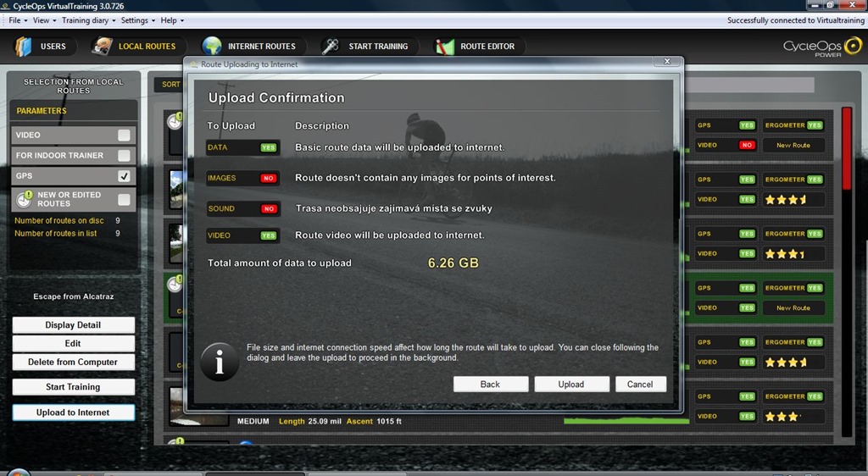Image resolution: width=868 pixels, height=476 pixels.
Task: Click the clock badge on first route
Action: click(x=175, y=120)
